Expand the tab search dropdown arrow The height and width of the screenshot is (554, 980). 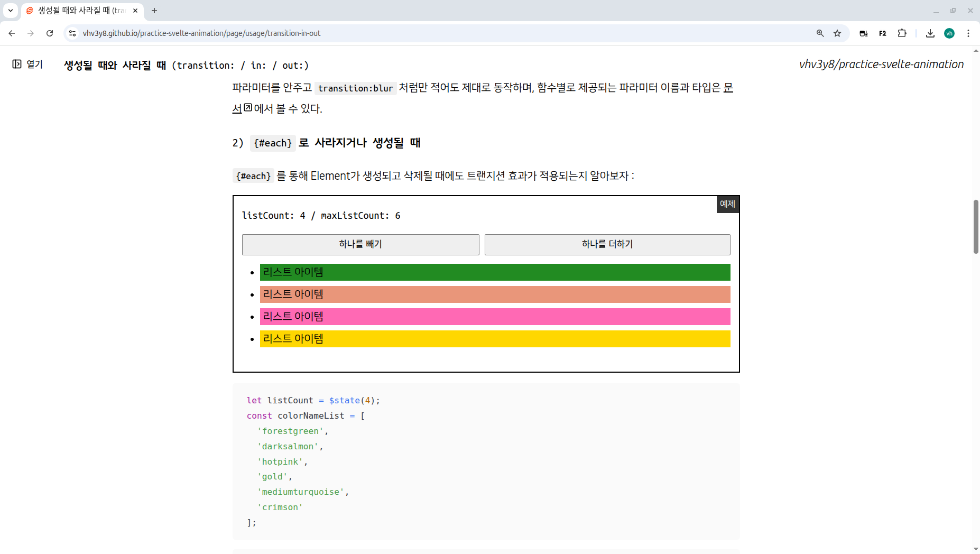coord(11,11)
